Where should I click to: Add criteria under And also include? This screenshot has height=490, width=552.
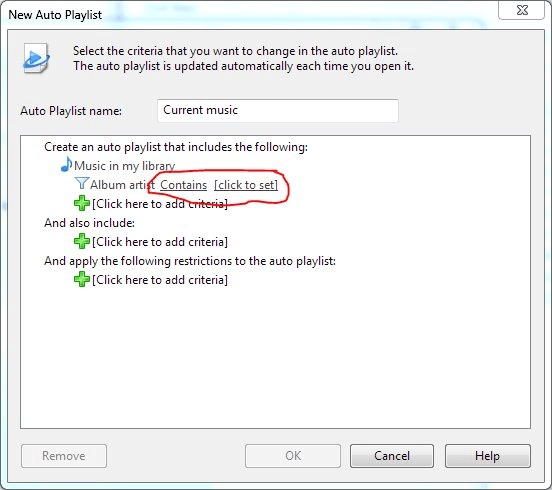(160, 242)
